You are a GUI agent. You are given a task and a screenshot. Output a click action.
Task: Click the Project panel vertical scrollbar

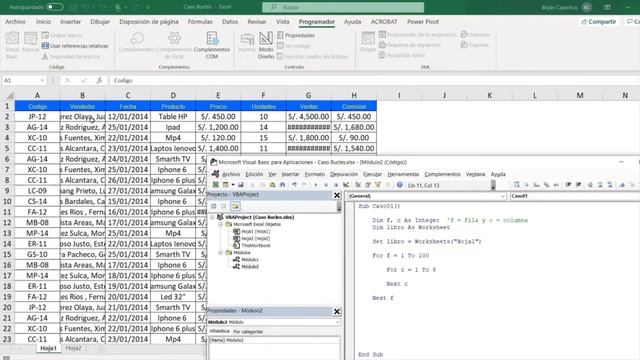point(339,207)
